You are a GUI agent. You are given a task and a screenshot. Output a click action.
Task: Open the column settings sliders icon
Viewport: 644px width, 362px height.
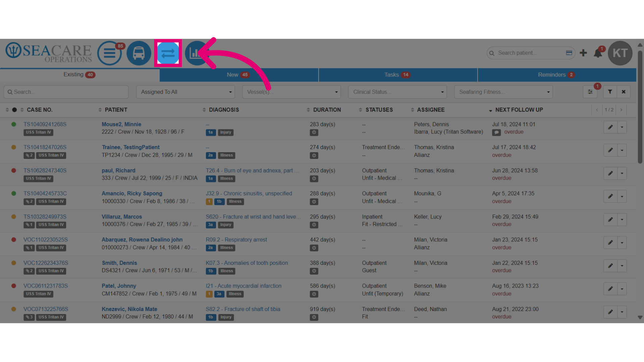(590, 92)
